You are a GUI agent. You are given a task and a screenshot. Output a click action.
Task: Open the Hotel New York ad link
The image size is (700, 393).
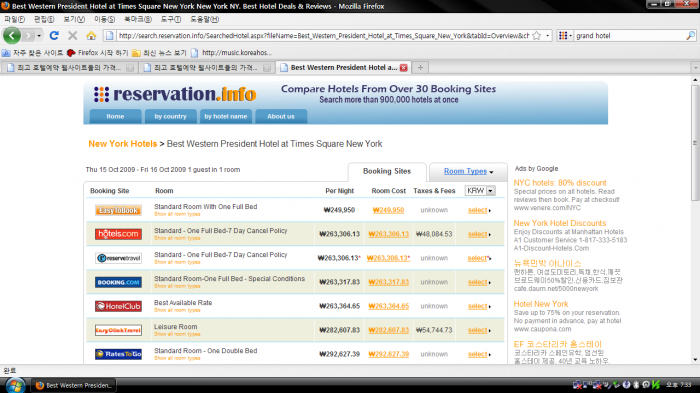click(541, 304)
